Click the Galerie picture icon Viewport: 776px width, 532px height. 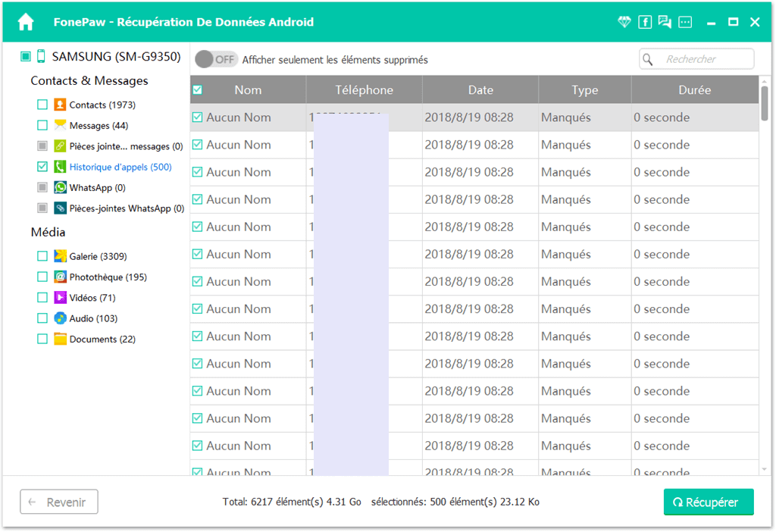pos(60,256)
